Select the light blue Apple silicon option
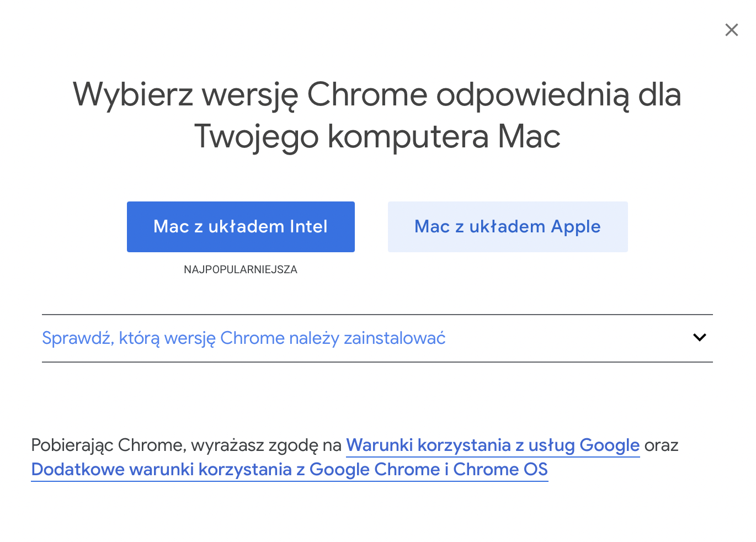Screen dimensions: 756x542 point(508,227)
